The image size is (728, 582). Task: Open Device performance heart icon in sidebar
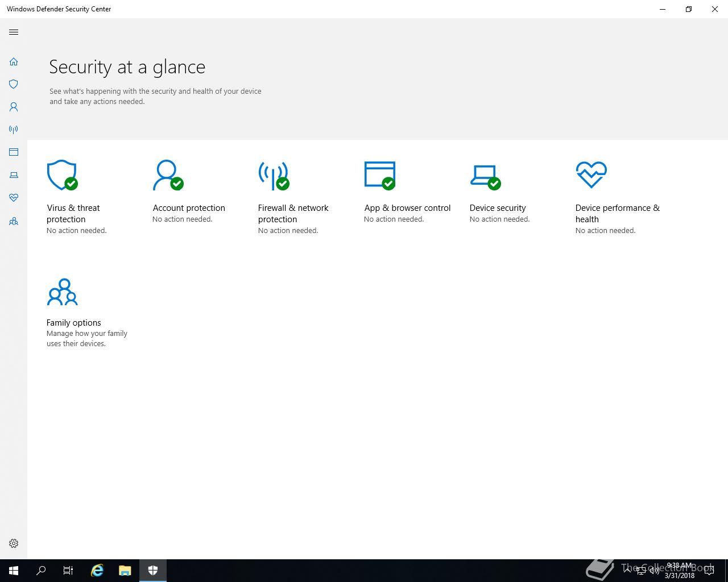pyautogui.click(x=14, y=198)
